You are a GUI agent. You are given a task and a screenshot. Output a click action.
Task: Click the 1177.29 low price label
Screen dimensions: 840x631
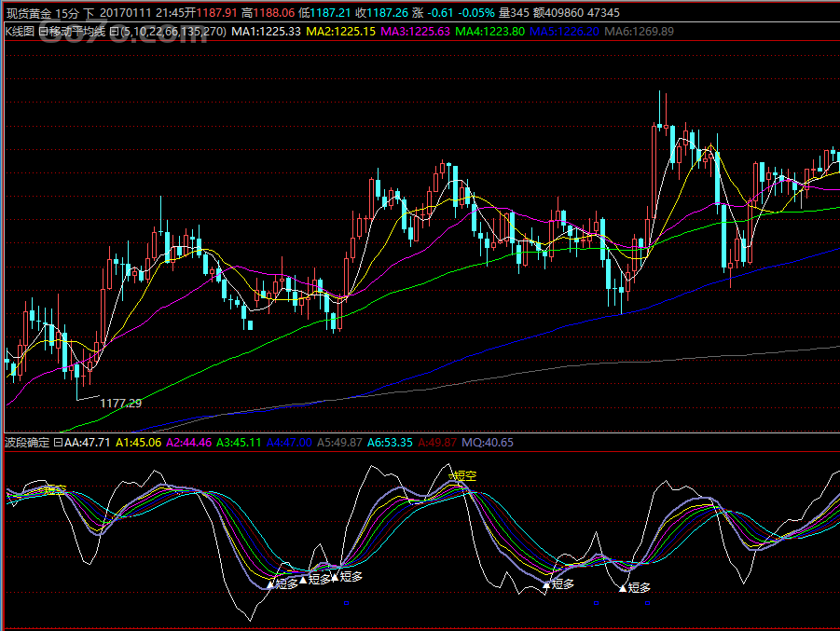click(x=121, y=404)
